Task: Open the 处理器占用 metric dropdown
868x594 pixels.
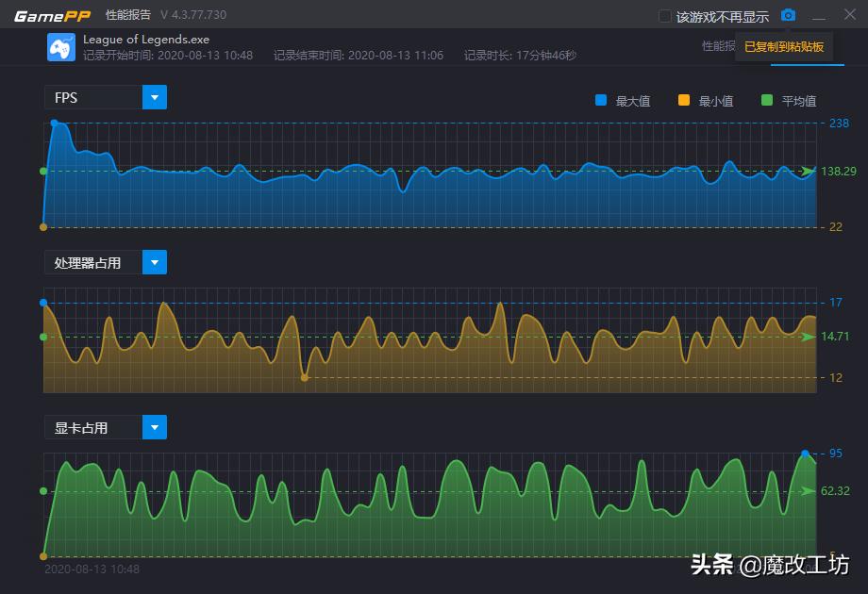Action: tap(154, 261)
